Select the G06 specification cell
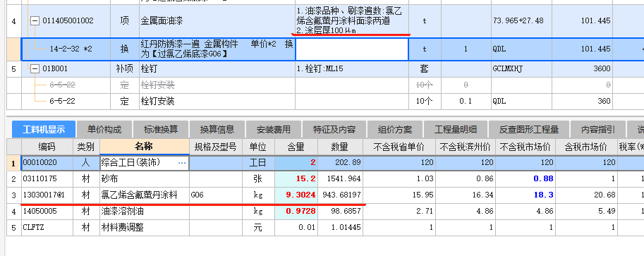 pyautogui.click(x=215, y=195)
